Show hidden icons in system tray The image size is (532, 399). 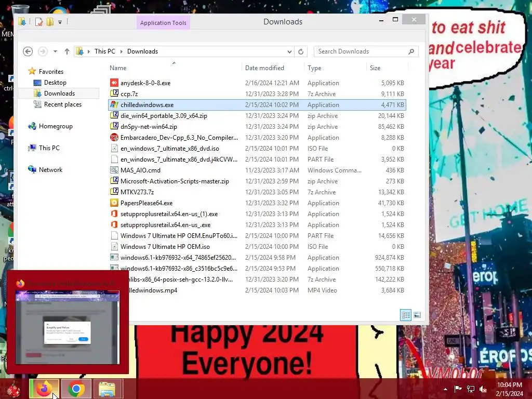(445, 389)
